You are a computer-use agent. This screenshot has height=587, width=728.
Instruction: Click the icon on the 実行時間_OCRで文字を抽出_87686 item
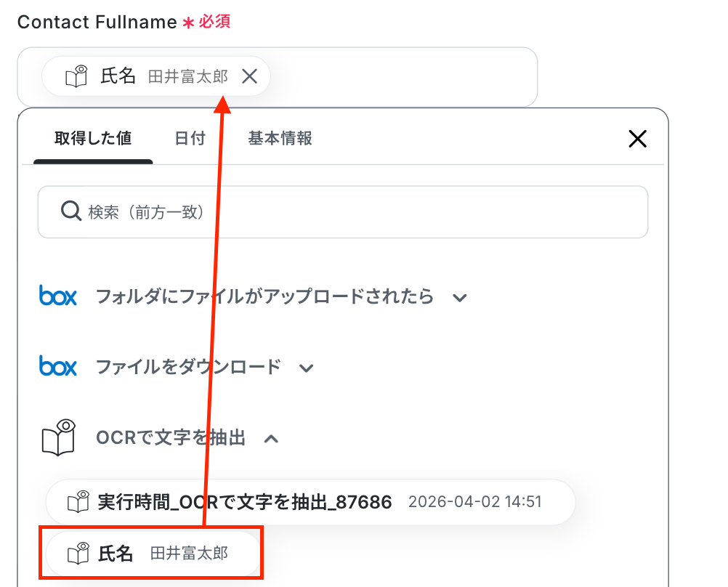point(78,501)
